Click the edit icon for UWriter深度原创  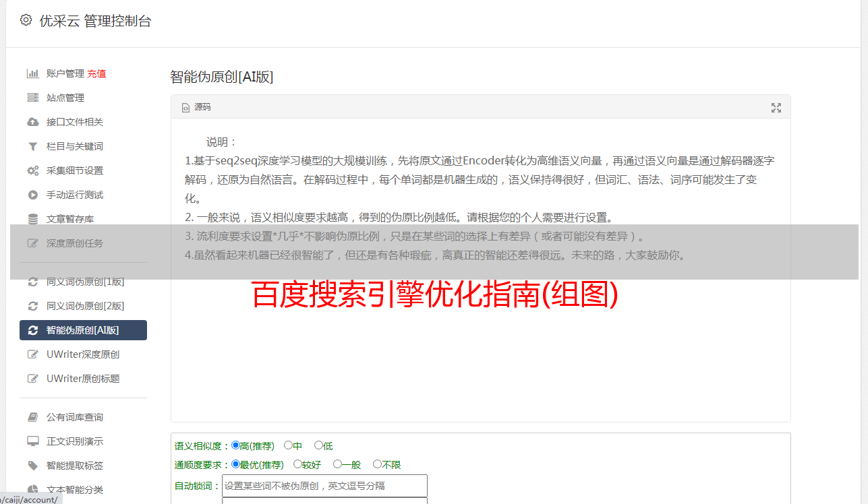32,354
